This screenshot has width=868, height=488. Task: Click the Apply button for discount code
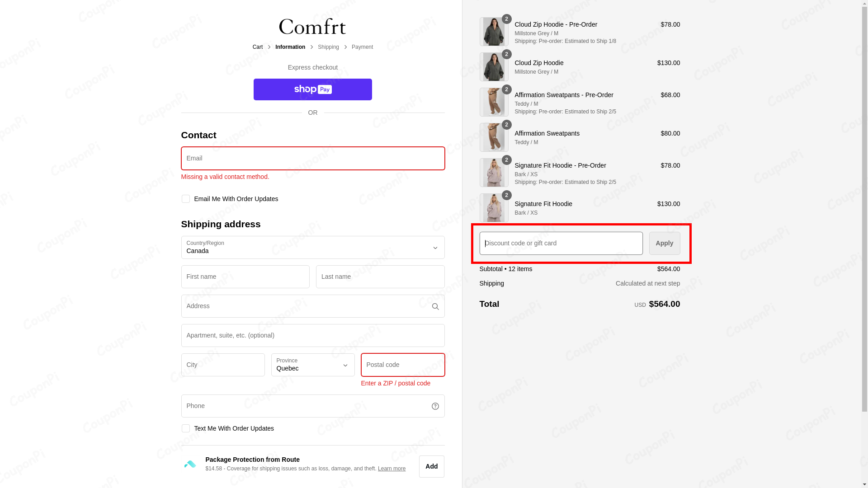[x=664, y=243]
